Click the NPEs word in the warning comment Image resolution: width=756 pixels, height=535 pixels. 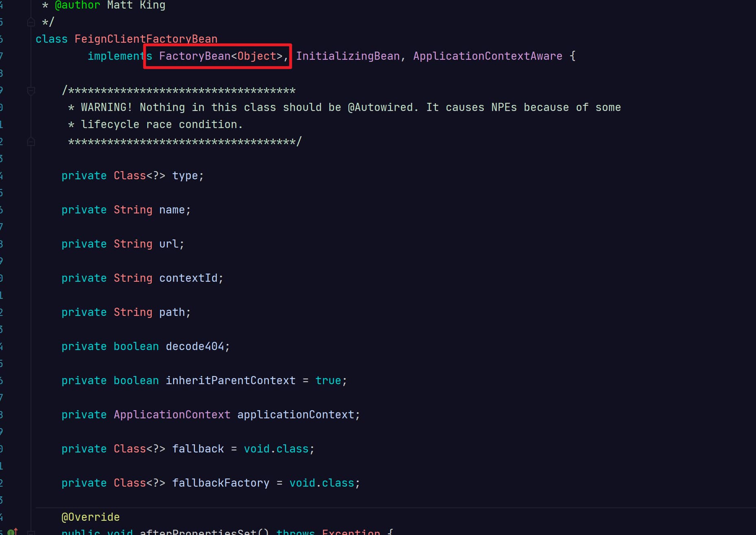(x=504, y=107)
